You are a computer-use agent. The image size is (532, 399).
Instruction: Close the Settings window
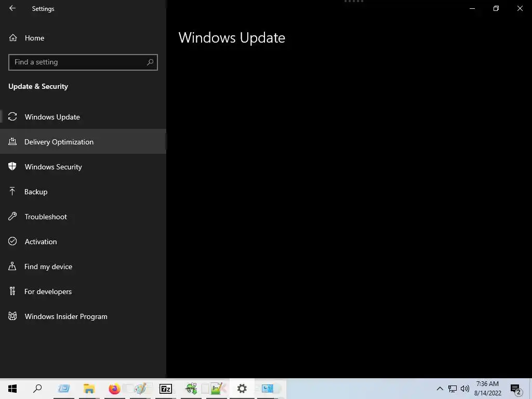pos(520,8)
